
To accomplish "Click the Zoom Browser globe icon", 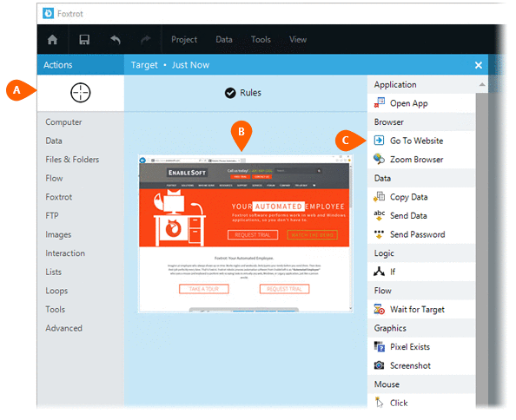I will tap(379, 159).
